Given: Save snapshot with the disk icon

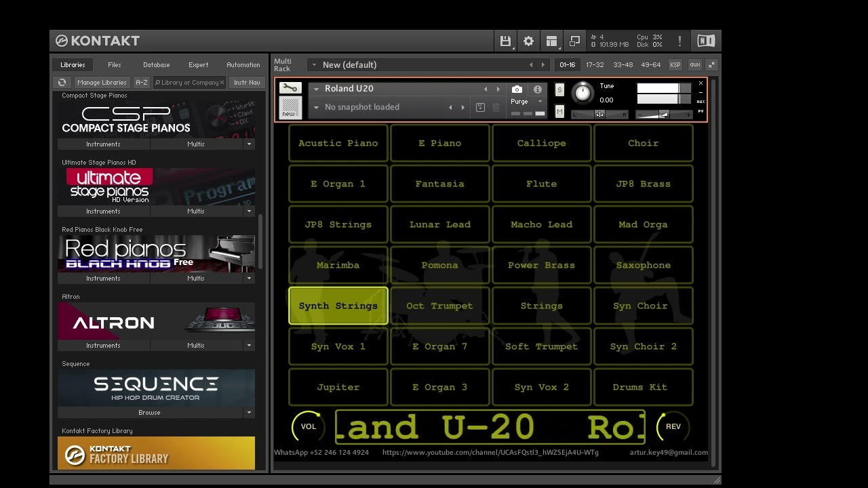Looking at the screenshot, I should click(x=480, y=107).
